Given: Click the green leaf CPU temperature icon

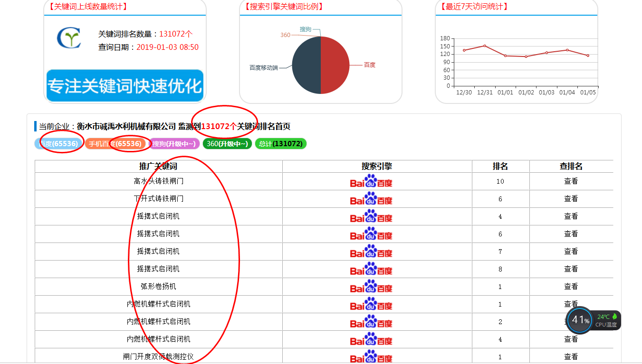Looking at the screenshot, I should pos(614,317).
